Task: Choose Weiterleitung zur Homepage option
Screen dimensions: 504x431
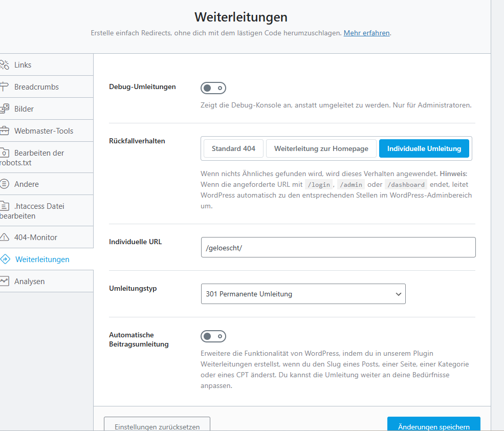Action: click(321, 148)
